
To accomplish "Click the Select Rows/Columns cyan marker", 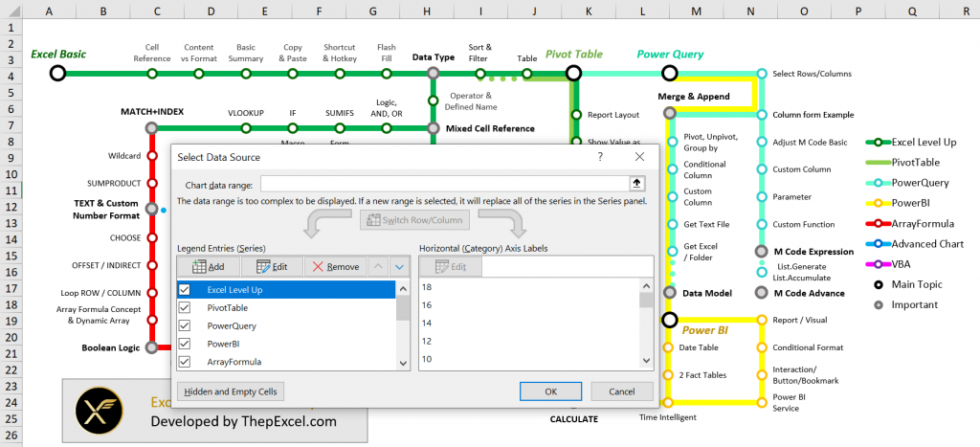I will click(761, 74).
